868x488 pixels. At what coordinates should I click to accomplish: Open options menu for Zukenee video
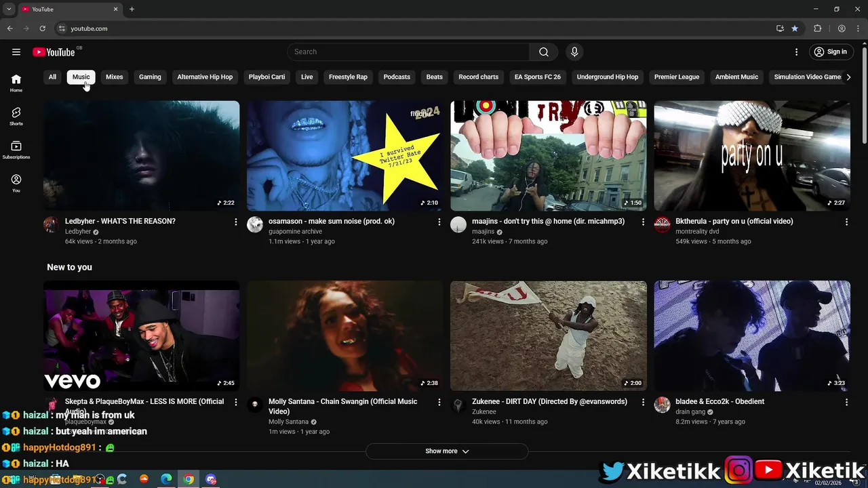(643, 402)
